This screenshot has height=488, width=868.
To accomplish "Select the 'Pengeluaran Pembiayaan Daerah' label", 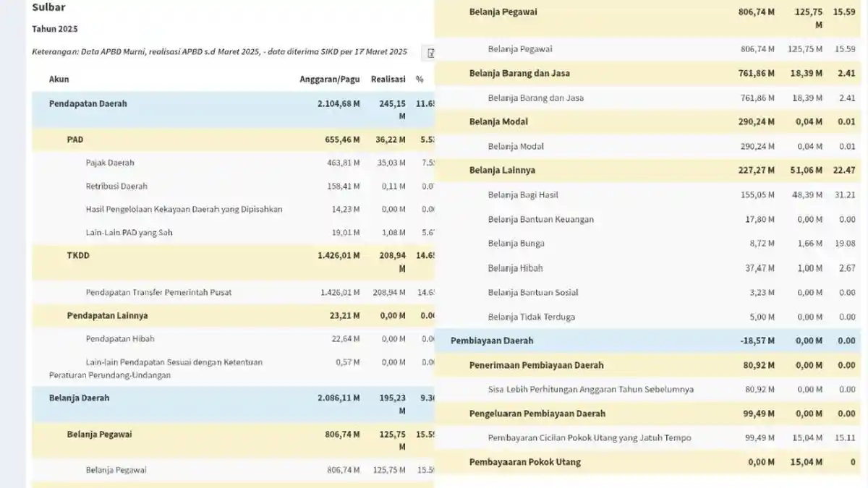I will click(x=537, y=414).
